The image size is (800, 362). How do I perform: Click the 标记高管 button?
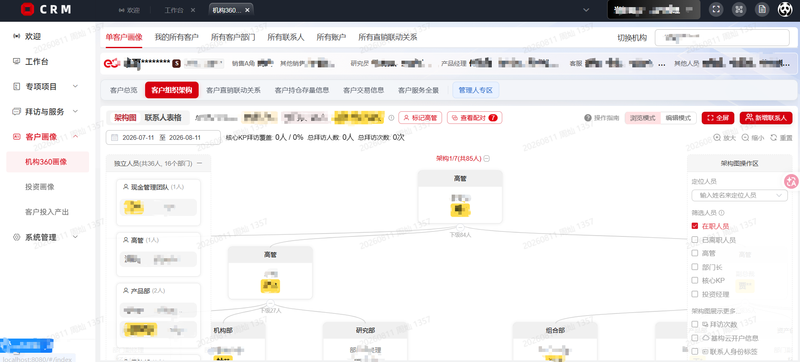point(420,118)
